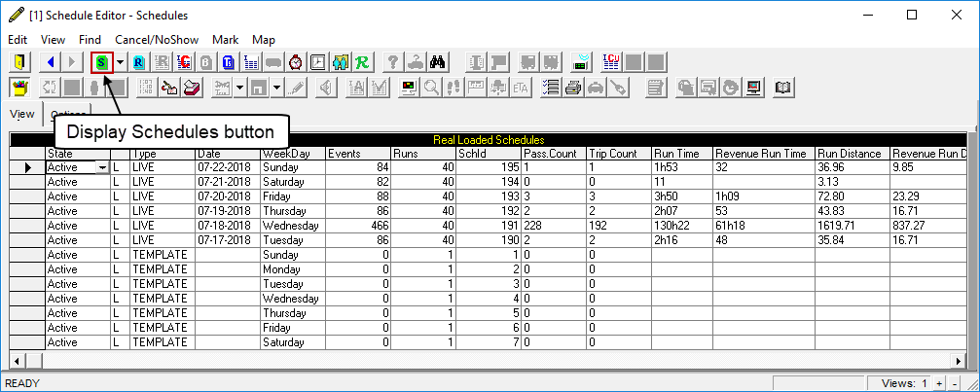Click the blue checklist icon
Screen dimensions: 980x392
point(551,88)
